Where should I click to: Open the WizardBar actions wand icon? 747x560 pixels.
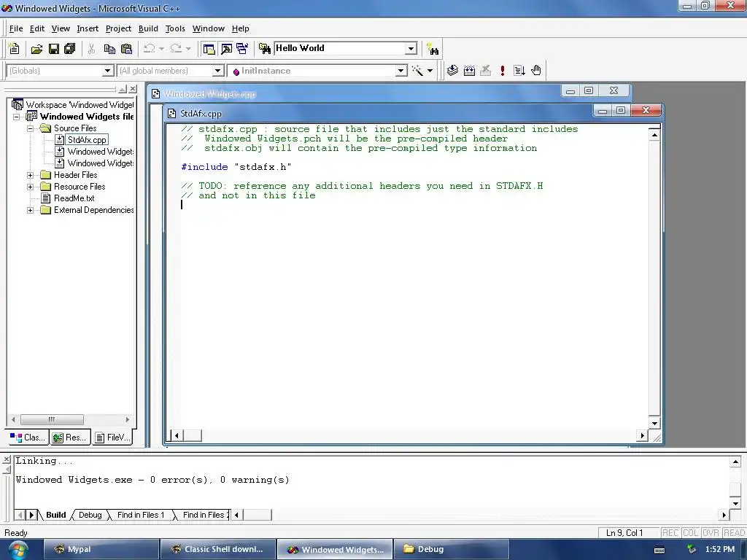417,71
